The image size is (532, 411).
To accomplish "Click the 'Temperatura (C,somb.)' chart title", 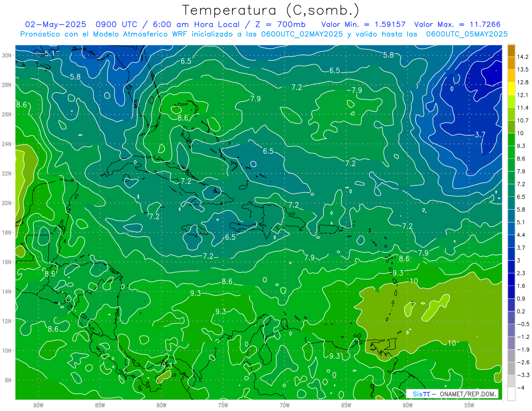I will (x=270, y=10).
